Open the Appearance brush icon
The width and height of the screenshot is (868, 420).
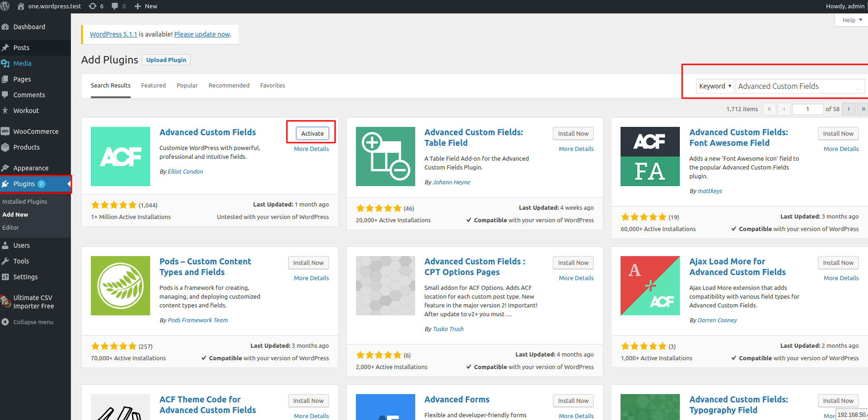coord(5,168)
